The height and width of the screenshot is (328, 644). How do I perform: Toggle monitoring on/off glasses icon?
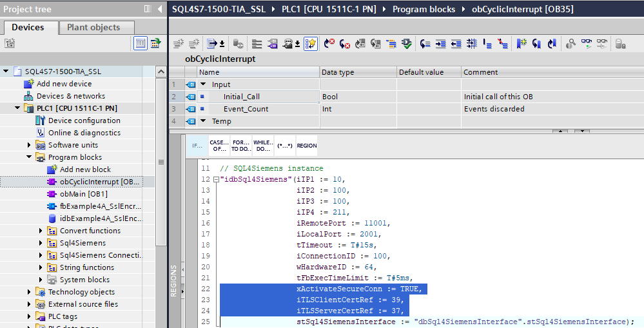(x=587, y=43)
